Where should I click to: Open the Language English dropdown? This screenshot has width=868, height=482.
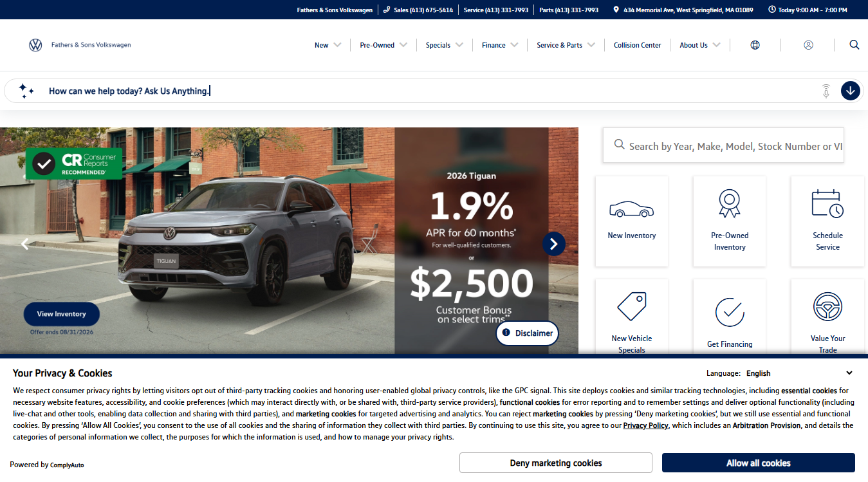tap(799, 373)
